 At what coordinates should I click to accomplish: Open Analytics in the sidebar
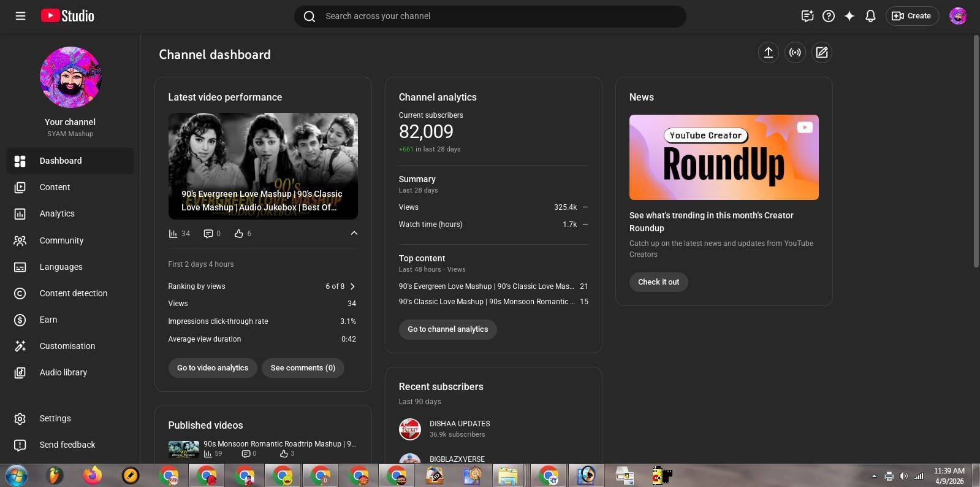(57, 213)
